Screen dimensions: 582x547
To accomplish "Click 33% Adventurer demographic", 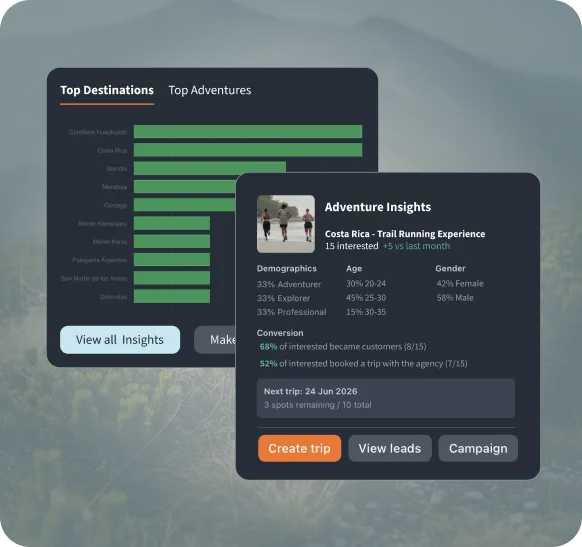I will [289, 284].
